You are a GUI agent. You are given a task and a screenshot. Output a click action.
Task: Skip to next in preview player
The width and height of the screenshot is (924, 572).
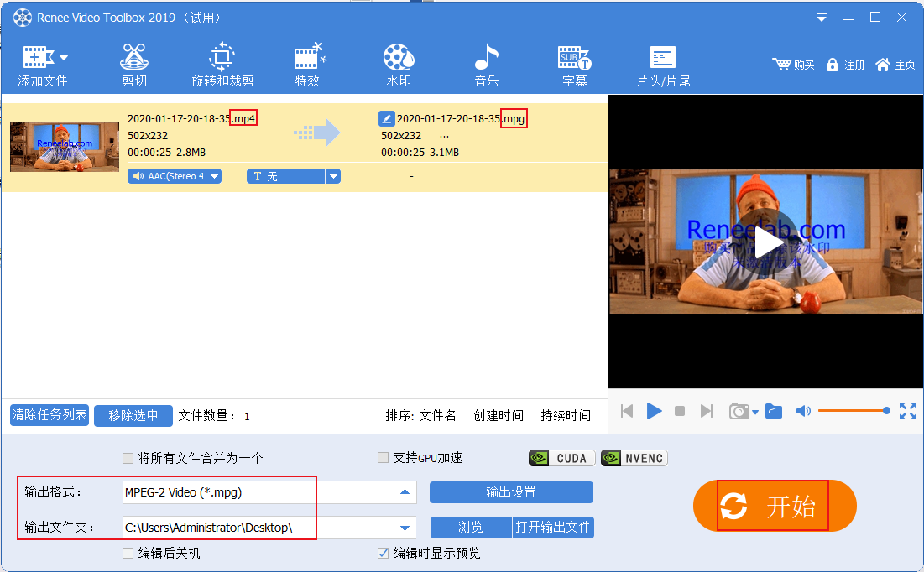point(706,411)
